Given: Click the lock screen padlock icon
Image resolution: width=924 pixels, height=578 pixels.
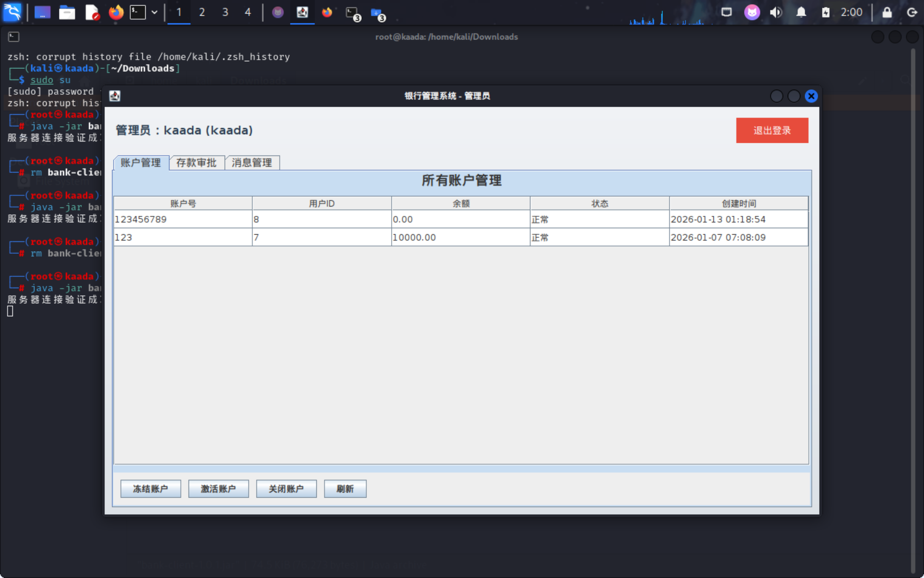Looking at the screenshot, I should pyautogui.click(x=887, y=12).
